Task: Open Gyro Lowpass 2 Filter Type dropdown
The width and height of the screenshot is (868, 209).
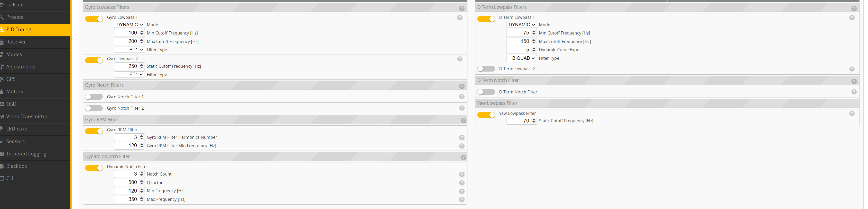Action: (x=130, y=74)
